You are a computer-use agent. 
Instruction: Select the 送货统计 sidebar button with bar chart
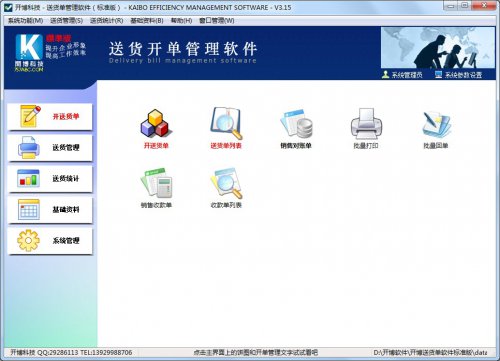pos(50,179)
